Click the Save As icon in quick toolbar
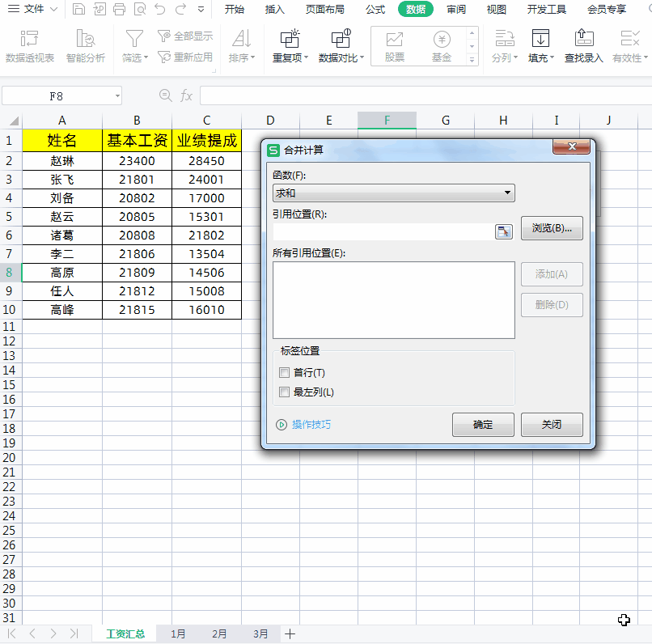Viewport: 652px width, 644px height. point(99,9)
